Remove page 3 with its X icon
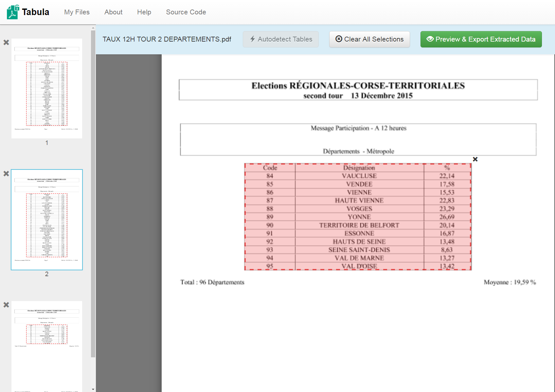This screenshot has width=555, height=392. tap(6, 305)
